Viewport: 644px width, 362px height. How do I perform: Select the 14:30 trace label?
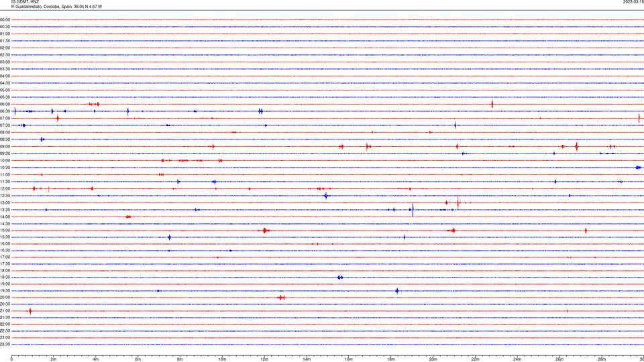point(5,224)
